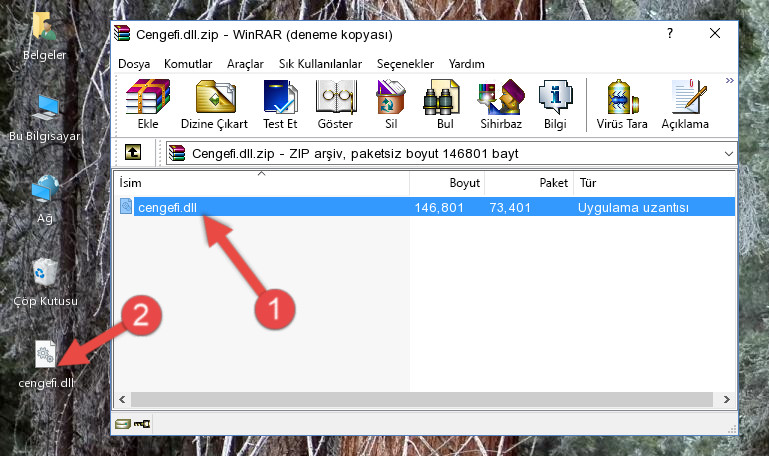769x456 pixels.
Task: Go up one folder level
Action: click(133, 152)
